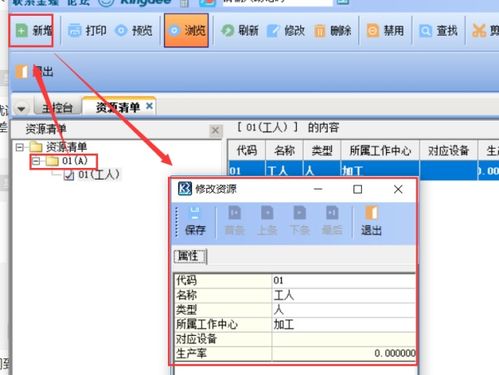Click 最后 last record icon
Screen dimensions: 499x375
coord(332,213)
